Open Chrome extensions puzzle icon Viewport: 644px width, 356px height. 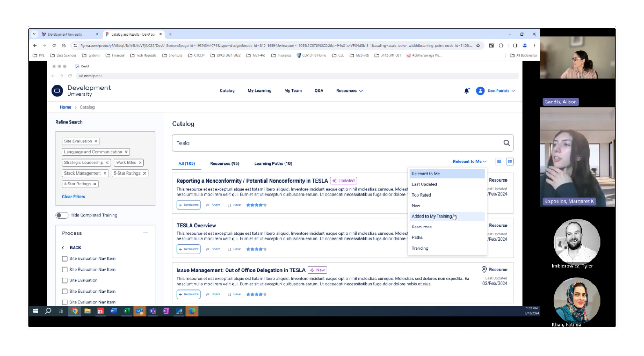coord(501,45)
